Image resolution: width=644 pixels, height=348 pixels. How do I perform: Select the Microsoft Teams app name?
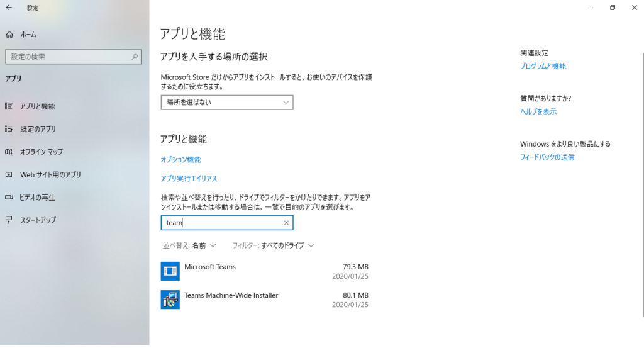[210, 267]
